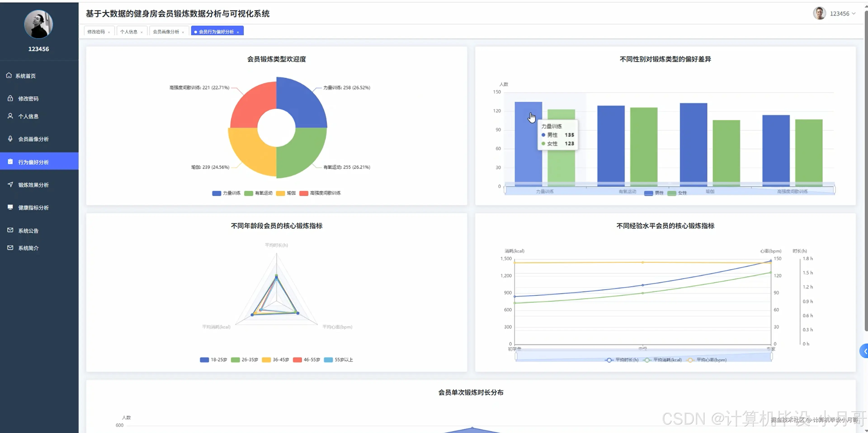Toggle 瑜伽 legend in pie chart
Image resolution: width=868 pixels, height=433 pixels.
(x=286, y=193)
